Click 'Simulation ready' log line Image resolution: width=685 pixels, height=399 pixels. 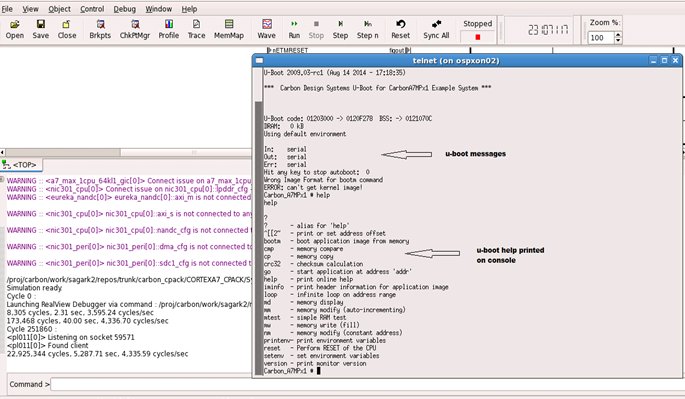[x=34, y=288]
